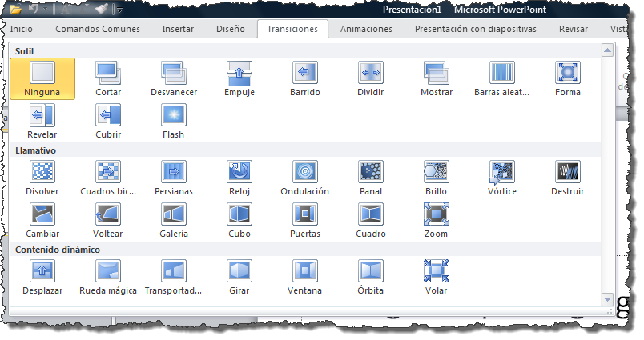
Task: Choose the Desvanecer transition
Action: coord(174,78)
